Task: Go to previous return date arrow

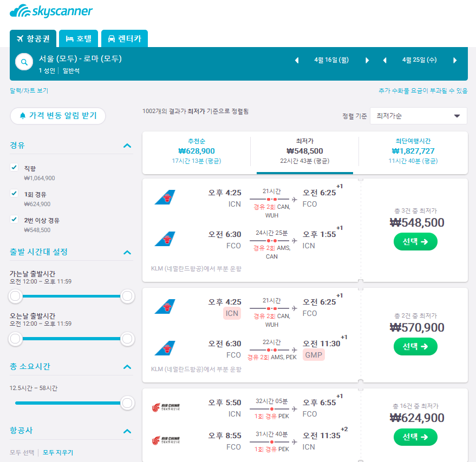Action: [x=385, y=61]
